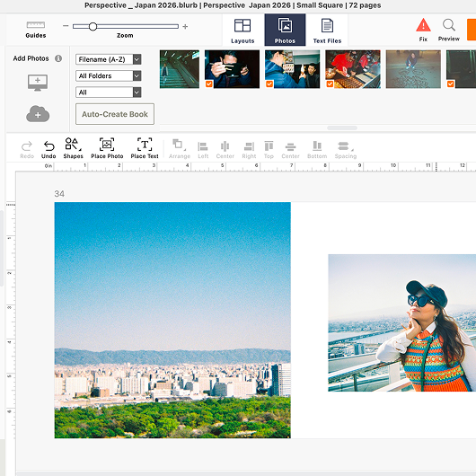Open the All filter dropdown
Viewport: 476px width, 476px height.
coord(109,93)
